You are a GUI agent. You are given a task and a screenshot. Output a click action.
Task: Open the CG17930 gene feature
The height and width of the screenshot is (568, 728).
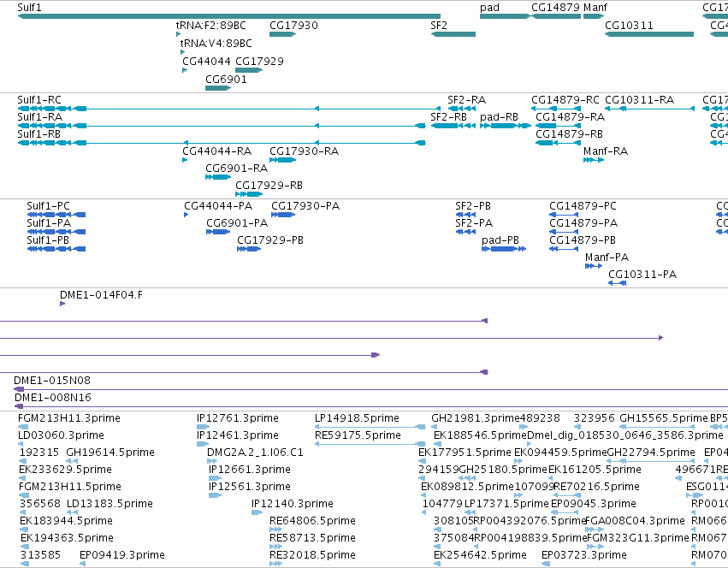(282, 34)
